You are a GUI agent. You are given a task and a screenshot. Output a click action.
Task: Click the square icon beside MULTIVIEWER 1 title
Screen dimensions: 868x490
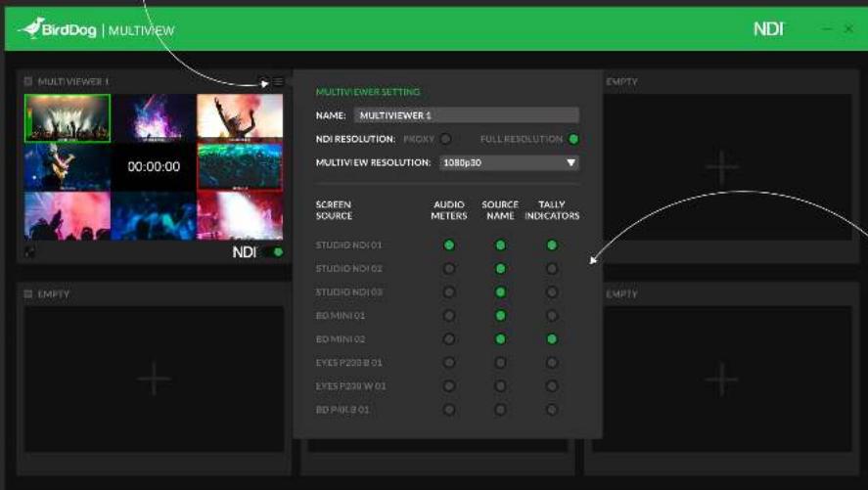pos(28,82)
